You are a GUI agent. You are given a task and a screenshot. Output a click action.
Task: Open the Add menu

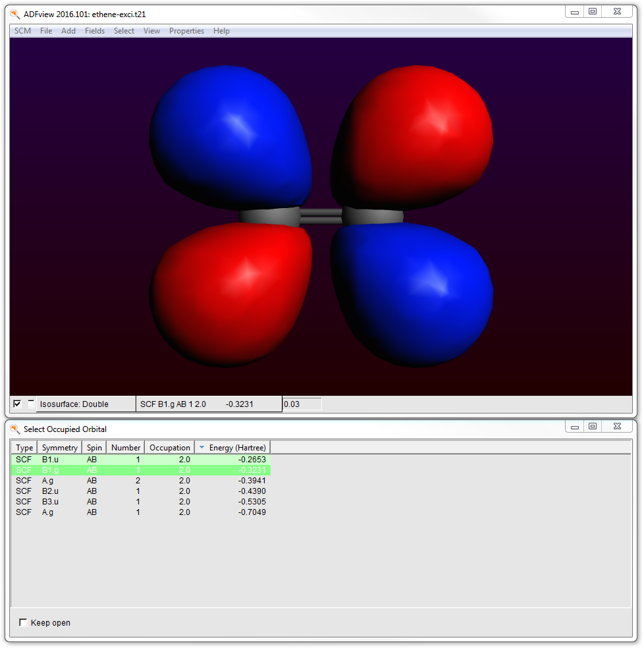[x=68, y=31]
